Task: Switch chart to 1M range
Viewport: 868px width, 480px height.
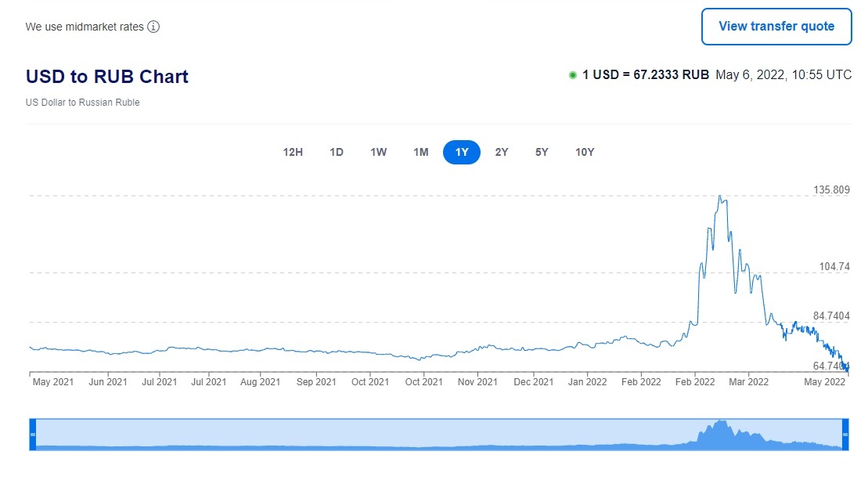Action: 421,152
